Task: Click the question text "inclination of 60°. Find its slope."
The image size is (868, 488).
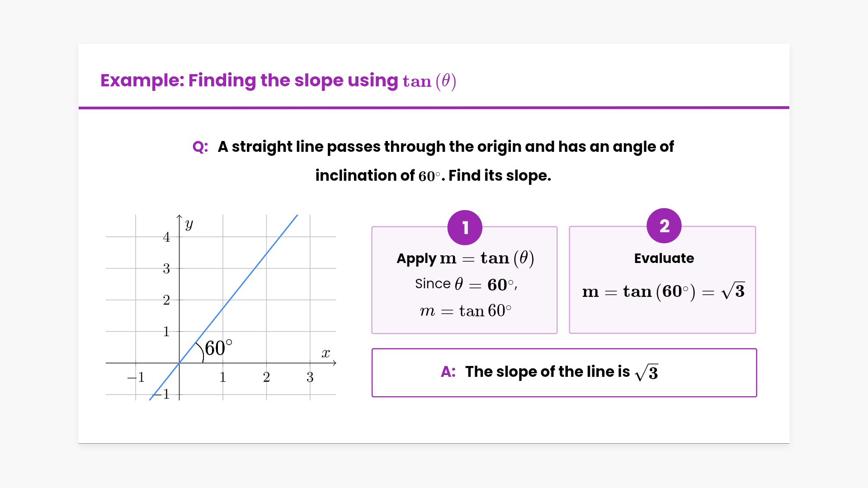Action: tap(433, 176)
